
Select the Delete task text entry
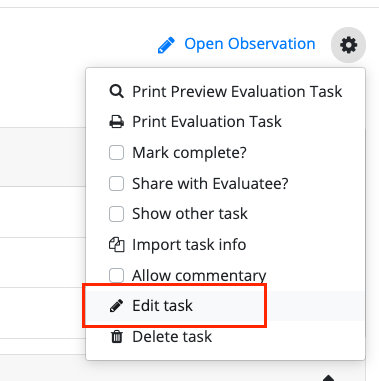[172, 336]
